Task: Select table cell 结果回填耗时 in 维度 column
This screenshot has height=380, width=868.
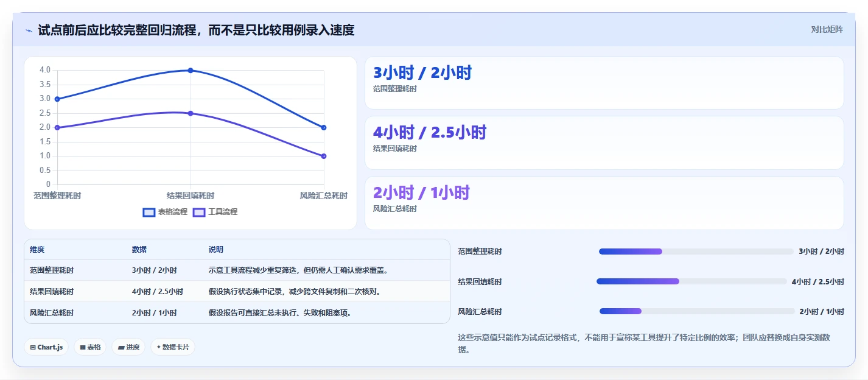Action: (52, 291)
